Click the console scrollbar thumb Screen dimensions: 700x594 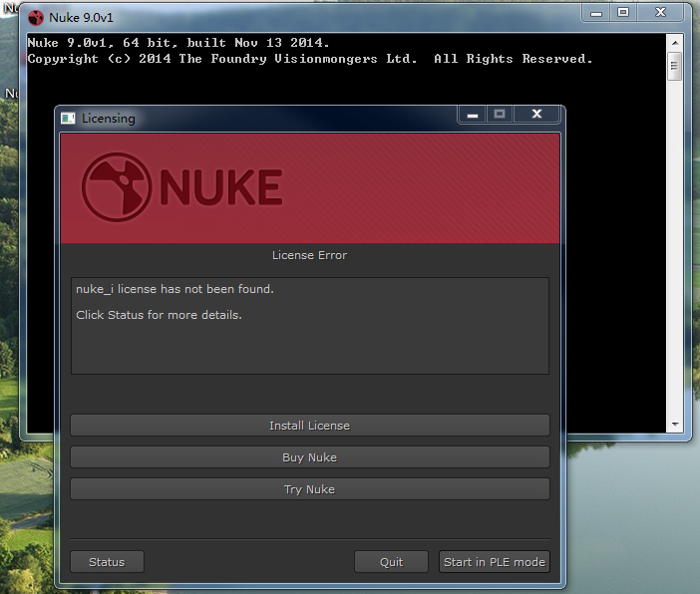(674, 66)
